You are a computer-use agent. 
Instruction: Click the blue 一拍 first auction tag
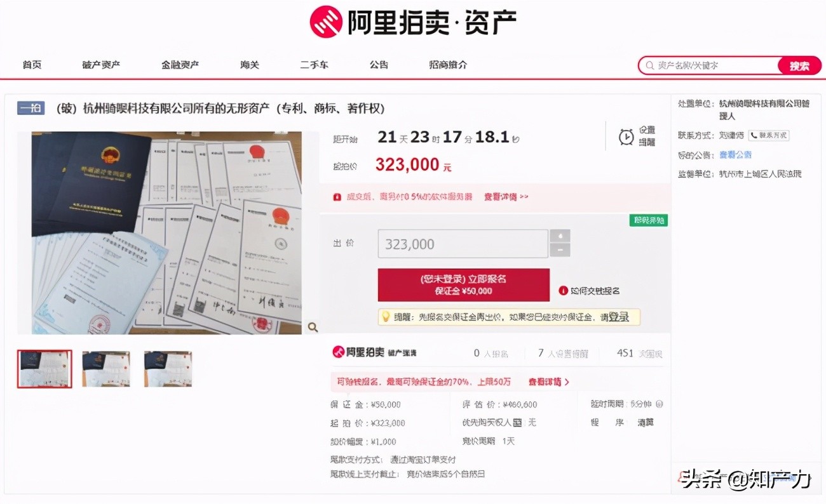point(30,109)
